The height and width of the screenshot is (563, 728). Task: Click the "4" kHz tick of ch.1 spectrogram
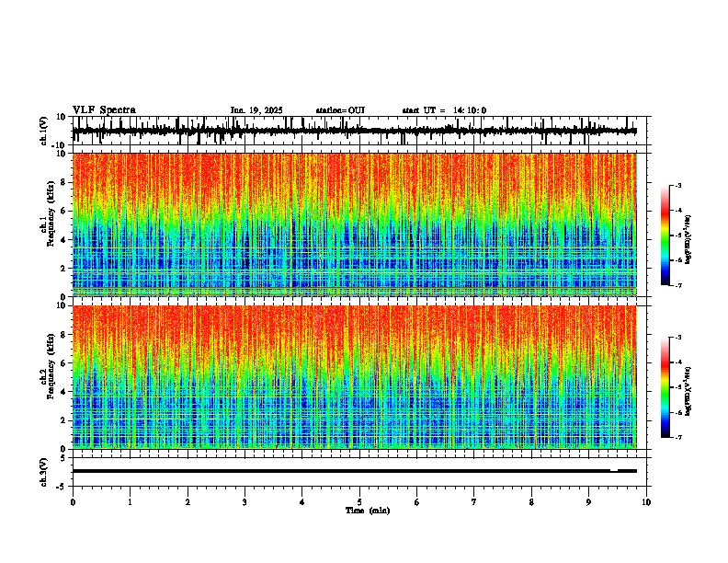click(x=63, y=240)
